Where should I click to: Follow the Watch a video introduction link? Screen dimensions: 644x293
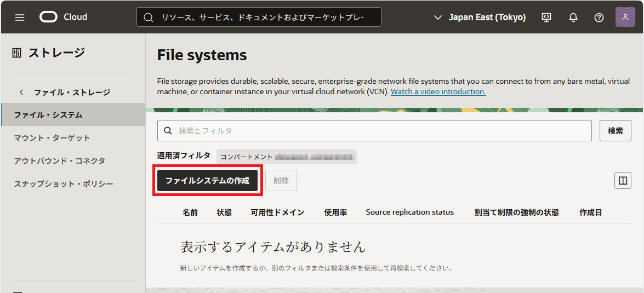click(438, 91)
